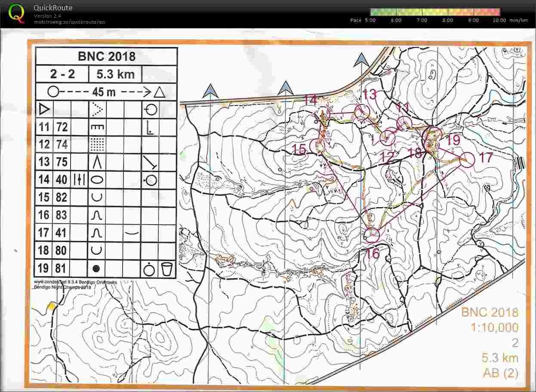Click the QuickRoute Q logo

click(16, 12)
